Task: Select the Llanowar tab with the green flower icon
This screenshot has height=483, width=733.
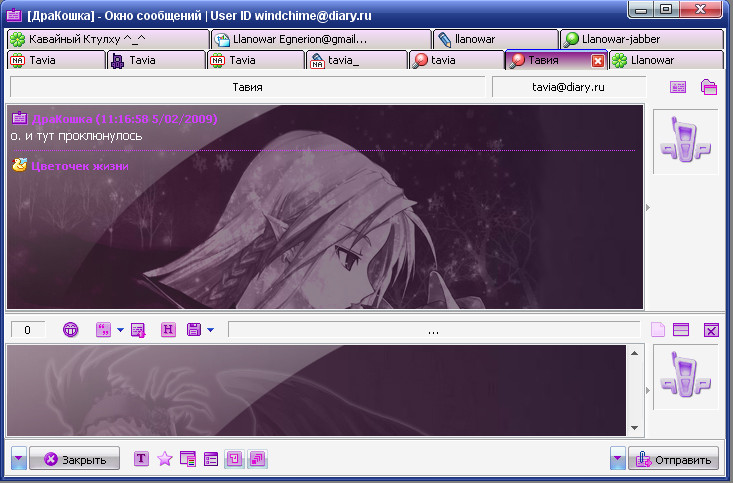Action: 666,60
